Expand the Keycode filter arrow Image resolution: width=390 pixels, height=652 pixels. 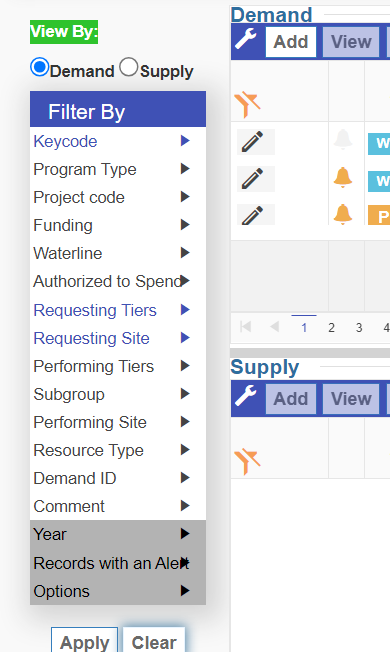tap(185, 141)
